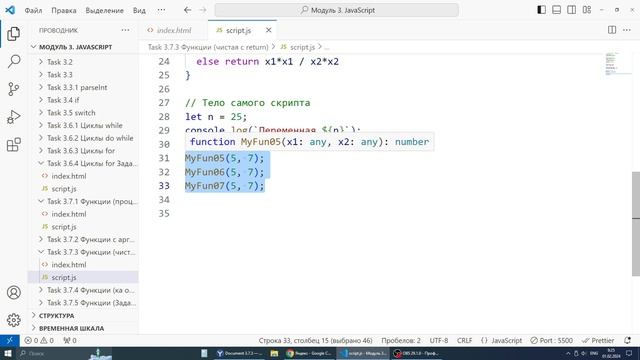Expand Task 3.7.2 Функции с арг folder

[x=83, y=239]
